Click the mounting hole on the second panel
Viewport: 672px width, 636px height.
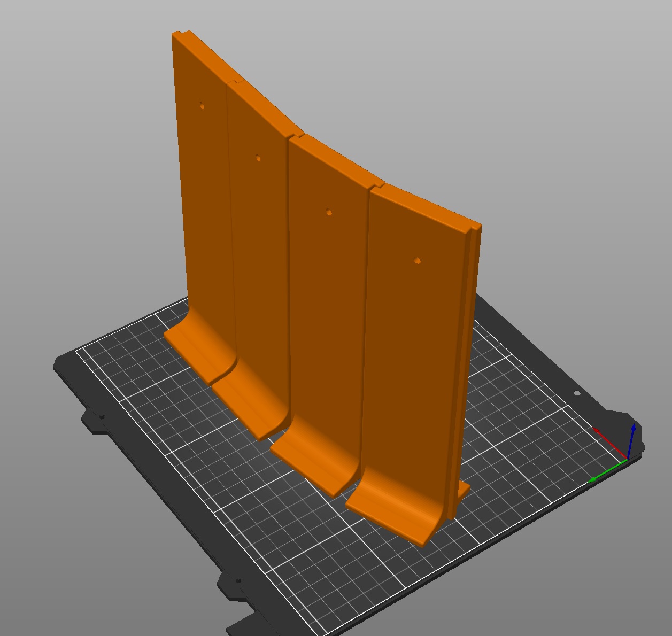(x=258, y=158)
